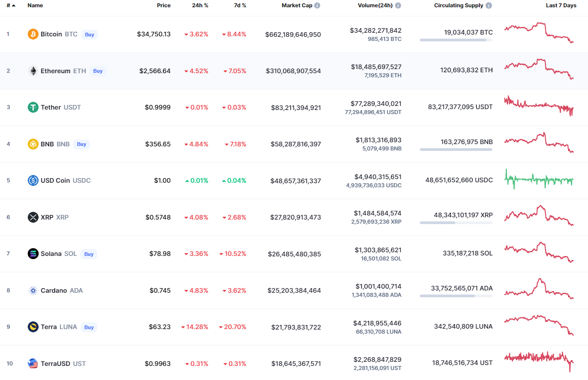
Task: Sort the table by Price column
Action: pos(164,5)
